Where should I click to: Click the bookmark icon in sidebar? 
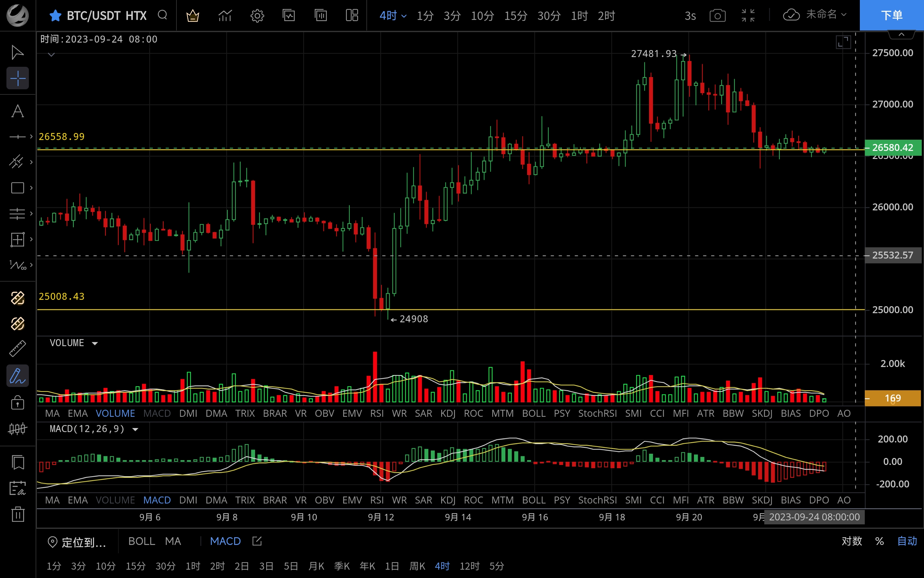[x=18, y=462]
